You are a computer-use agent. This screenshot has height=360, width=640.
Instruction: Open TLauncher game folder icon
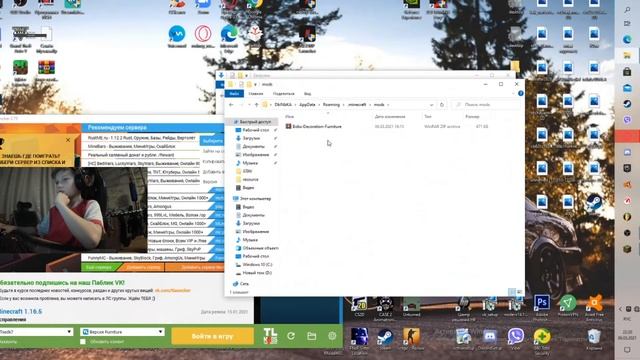click(x=312, y=336)
